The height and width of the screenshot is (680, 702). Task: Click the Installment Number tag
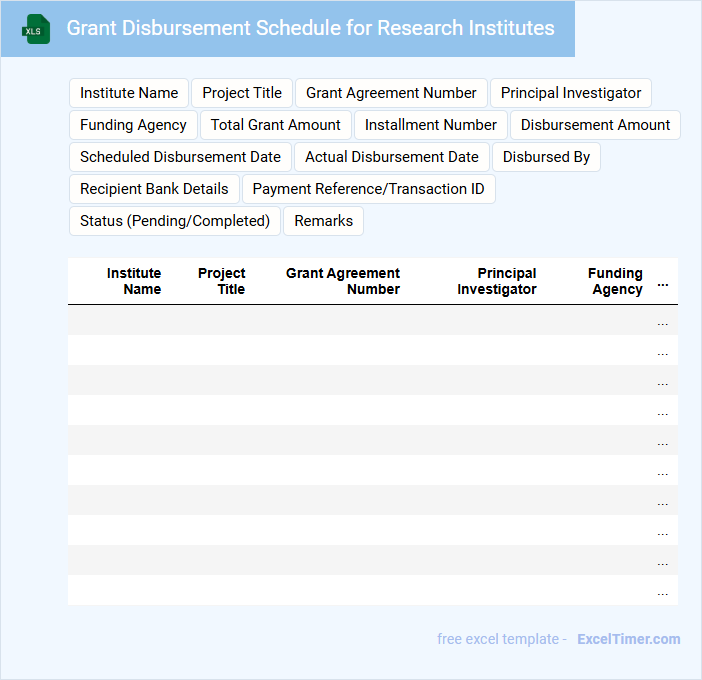click(430, 125)
